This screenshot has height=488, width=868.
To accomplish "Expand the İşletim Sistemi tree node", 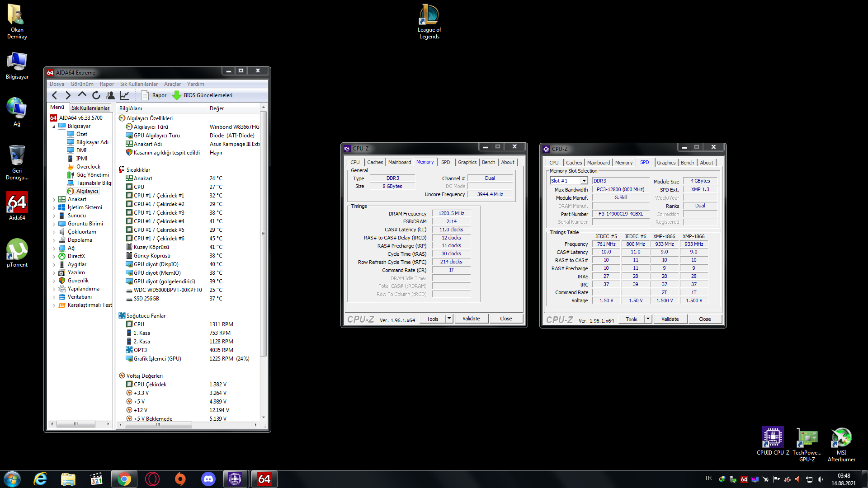I will coord(54,207).
